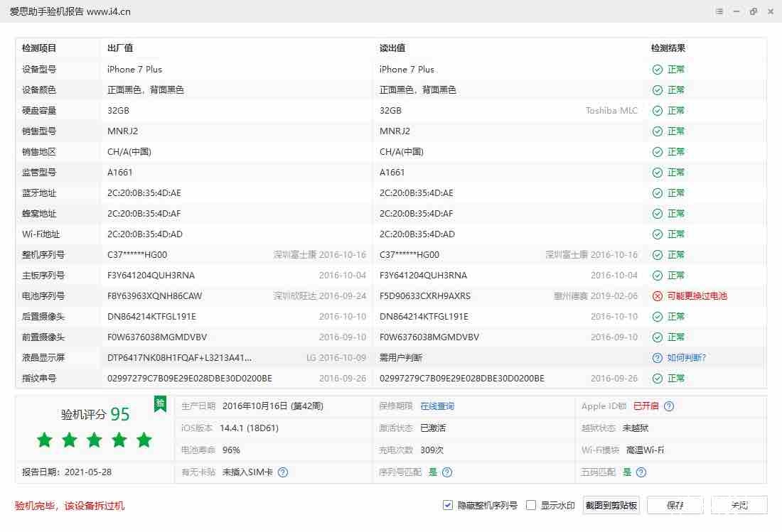This screenshot has height=532, width=782.
Task: Click factory battery serial F8Y63963XQNH86CAW
Action: [154, 296]
